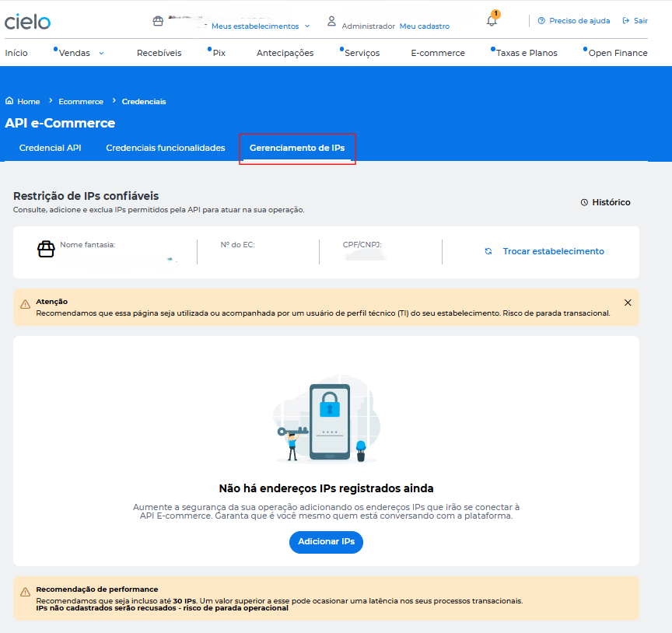
Task: Click the store icon beside Meus estabelecimentos
Action: tap(158, 21)
